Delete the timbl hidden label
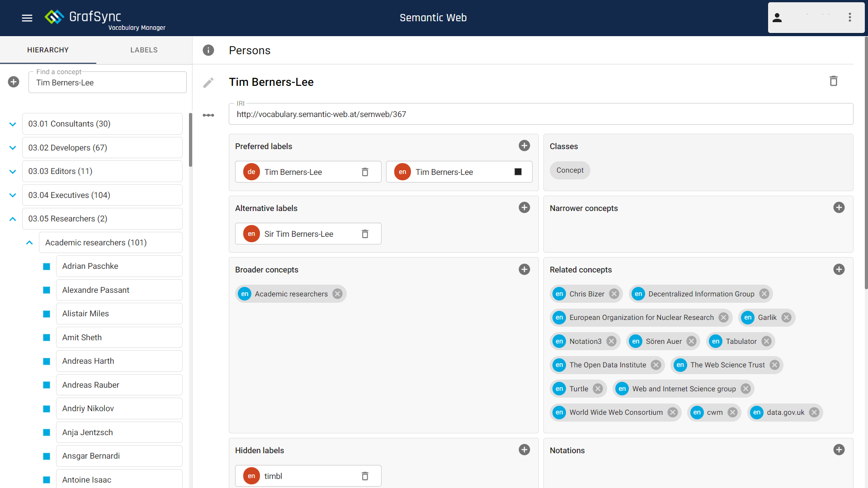Screen dimensions: 868x488 click(365, 476)
